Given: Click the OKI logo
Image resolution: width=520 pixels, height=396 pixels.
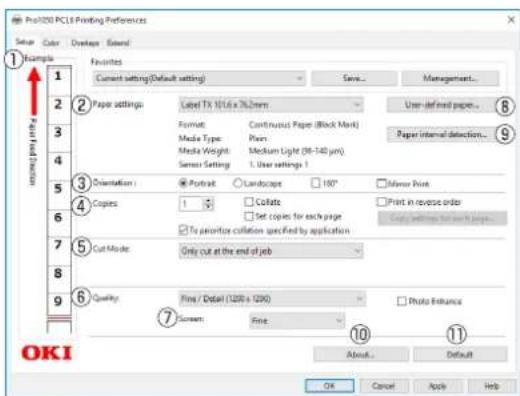Looking at the screenshot, I should (47, 353).
